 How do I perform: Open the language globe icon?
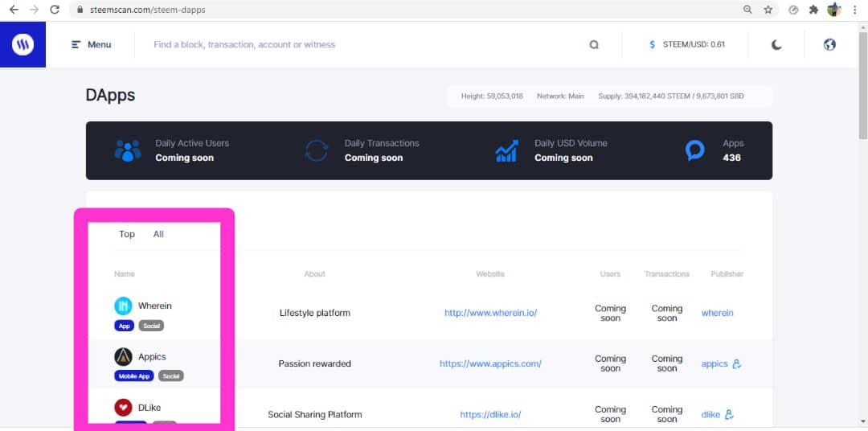829,44
